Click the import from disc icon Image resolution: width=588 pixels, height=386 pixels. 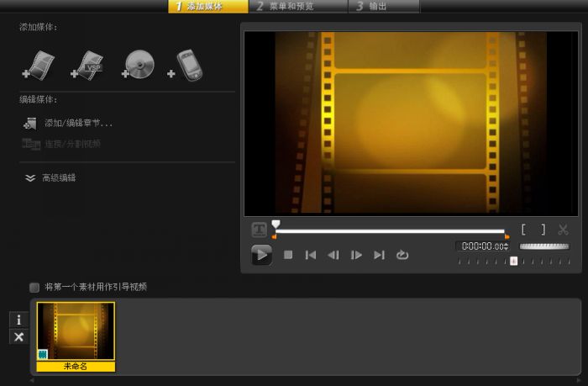pyautogui.click(x=138, y=63)
